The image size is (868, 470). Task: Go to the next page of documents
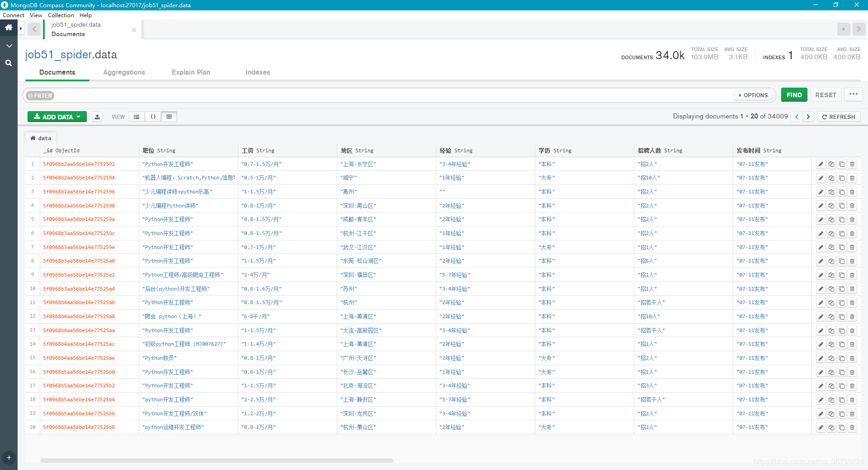coord(808,117)
